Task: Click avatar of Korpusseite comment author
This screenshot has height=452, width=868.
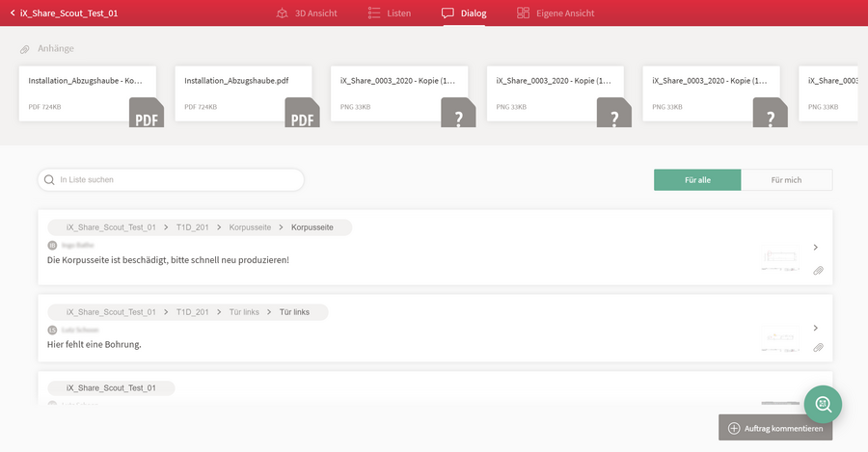Action: [53, 245]
